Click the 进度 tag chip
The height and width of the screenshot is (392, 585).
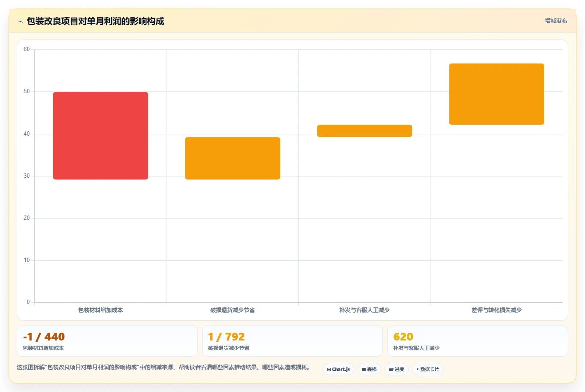pos(396,369)
